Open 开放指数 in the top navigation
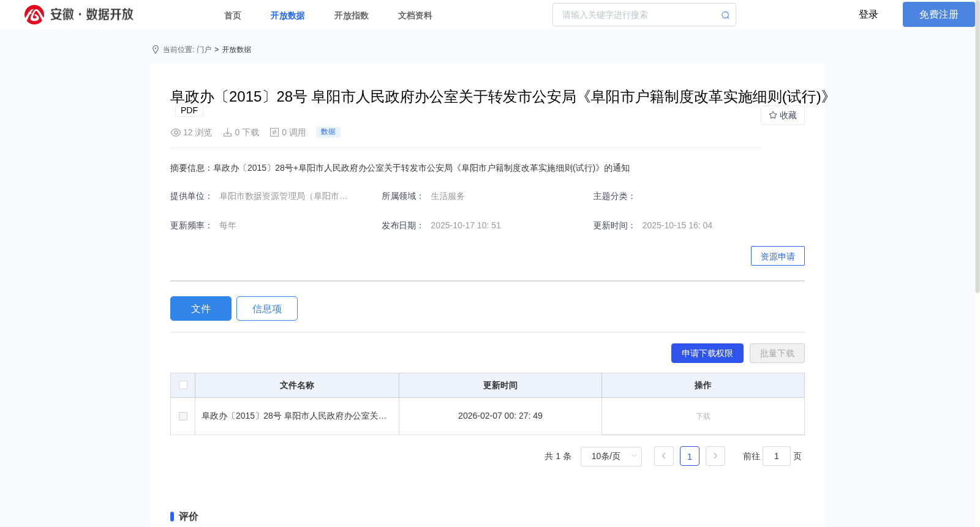The height and width of the screenshot is (527, 980). pos(352,15)
